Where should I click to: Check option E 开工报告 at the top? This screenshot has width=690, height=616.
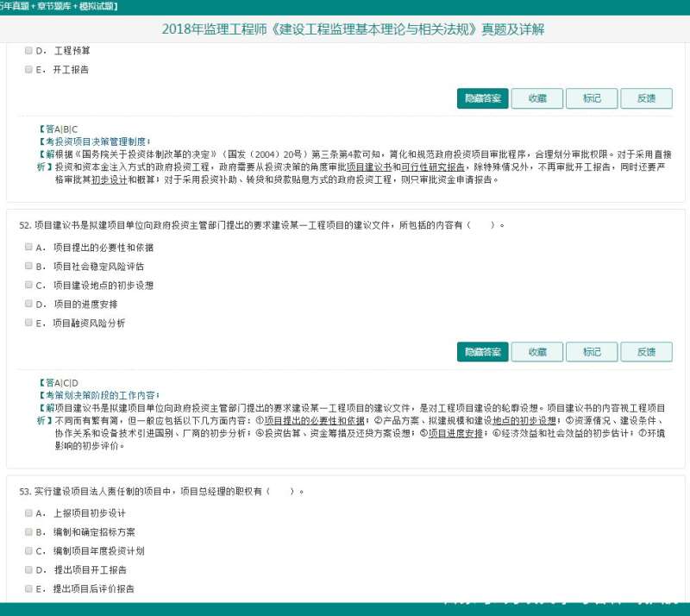tap(28, 70)
